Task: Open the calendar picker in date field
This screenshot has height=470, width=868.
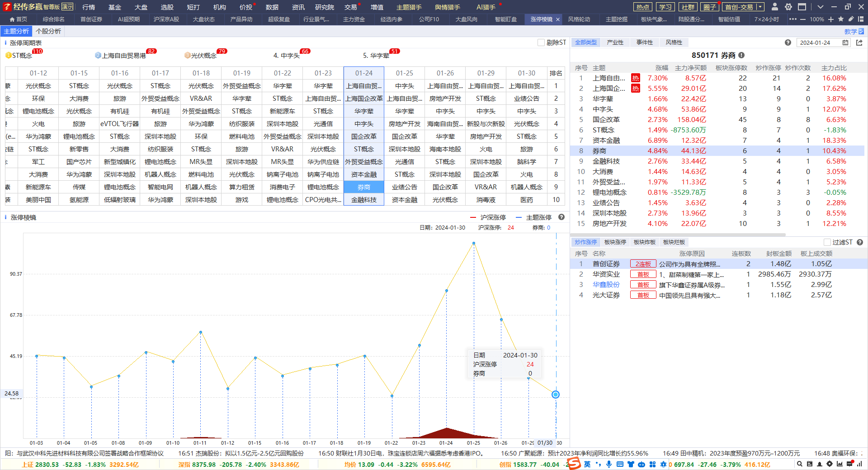Action: (x=845, y=42)
